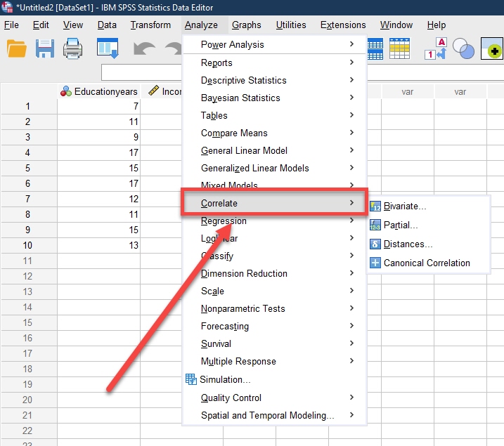Expand the Tables submenu arrow
The width and height of the screenshot is (504, 446).
tap(351, 114)
